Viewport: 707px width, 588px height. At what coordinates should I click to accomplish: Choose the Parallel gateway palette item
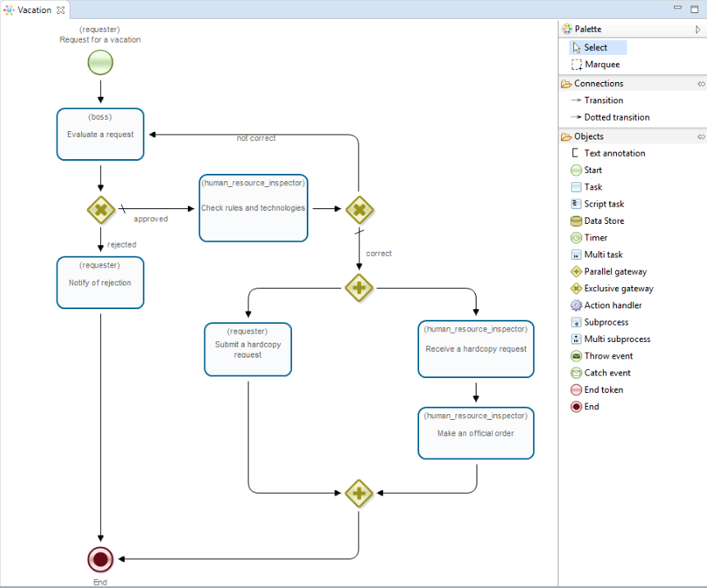pyautogui.click(x=614, y=271)
